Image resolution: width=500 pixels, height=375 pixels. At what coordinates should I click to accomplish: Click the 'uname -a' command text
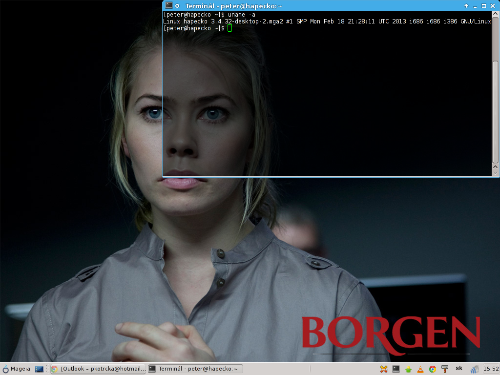[241, 15]
